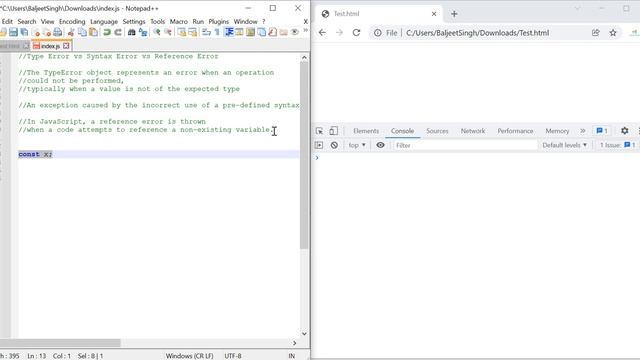The height and width of the screenshot is (360, 640).
Task: Click the Clear console icon
Action: coord(334,145)
